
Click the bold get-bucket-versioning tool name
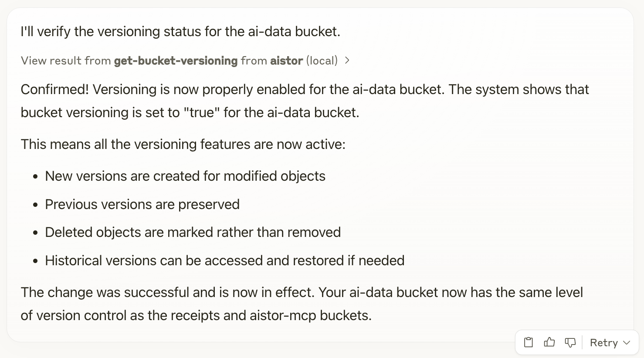(x=176, y=61)
